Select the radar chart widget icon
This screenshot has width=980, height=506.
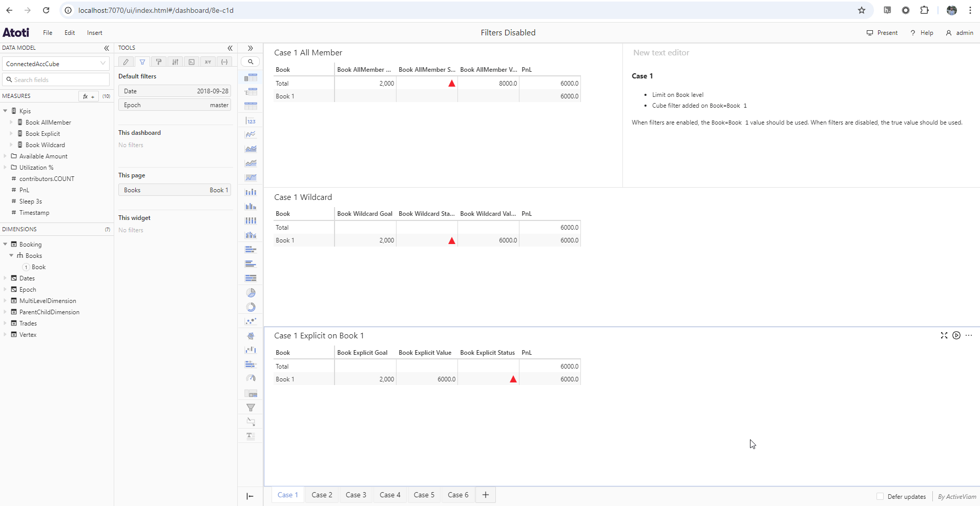tap(251, 336)
